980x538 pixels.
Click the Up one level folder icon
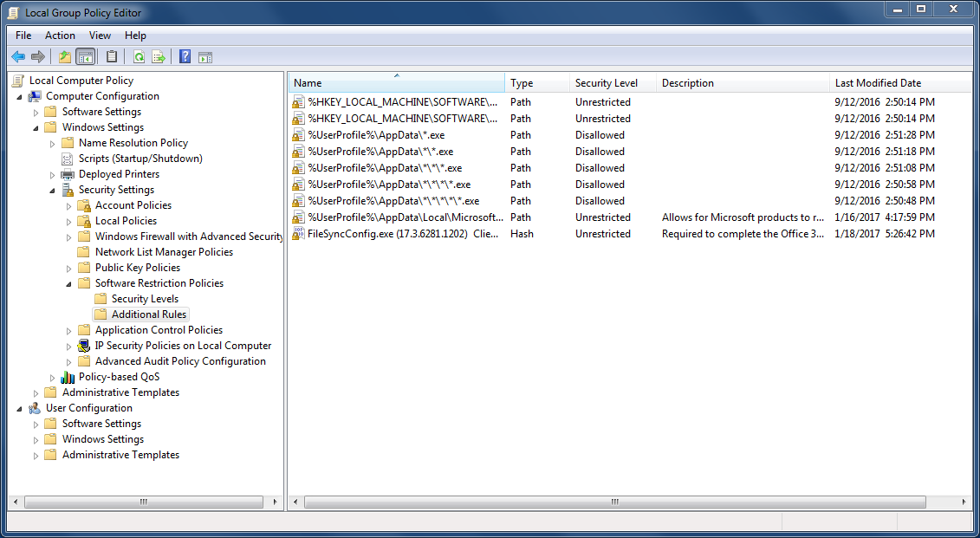click(x=64, y=56)
